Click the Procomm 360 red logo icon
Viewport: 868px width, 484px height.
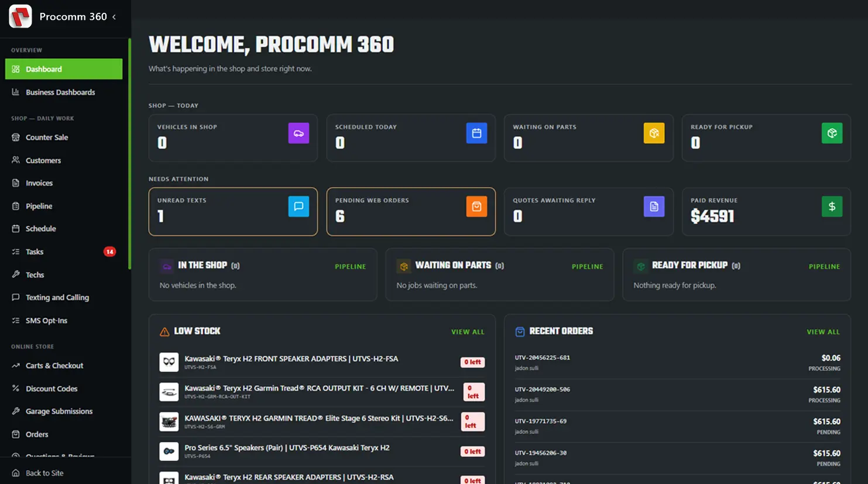20,16
